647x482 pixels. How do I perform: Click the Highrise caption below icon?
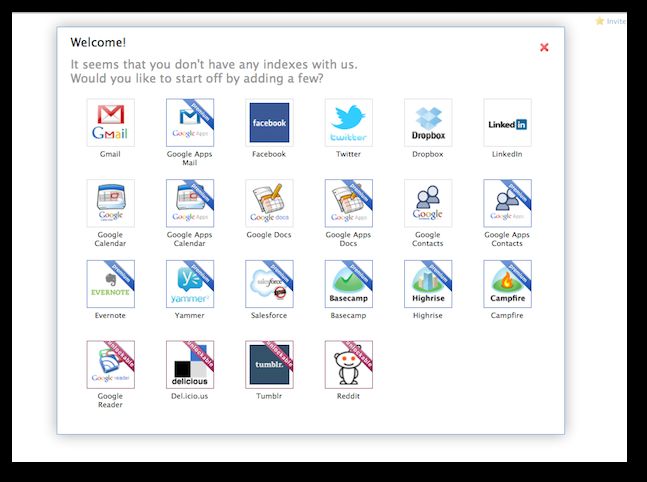pos(427,315)
